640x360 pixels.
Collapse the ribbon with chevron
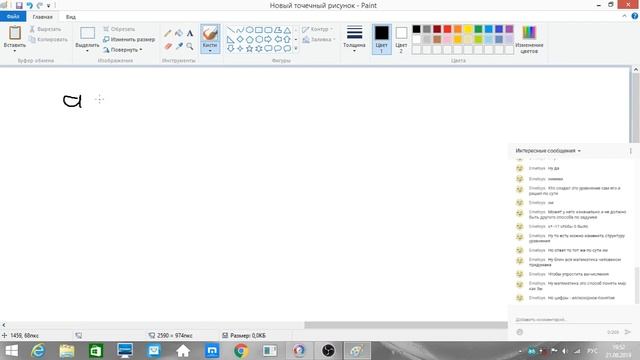tap(624, 16)
